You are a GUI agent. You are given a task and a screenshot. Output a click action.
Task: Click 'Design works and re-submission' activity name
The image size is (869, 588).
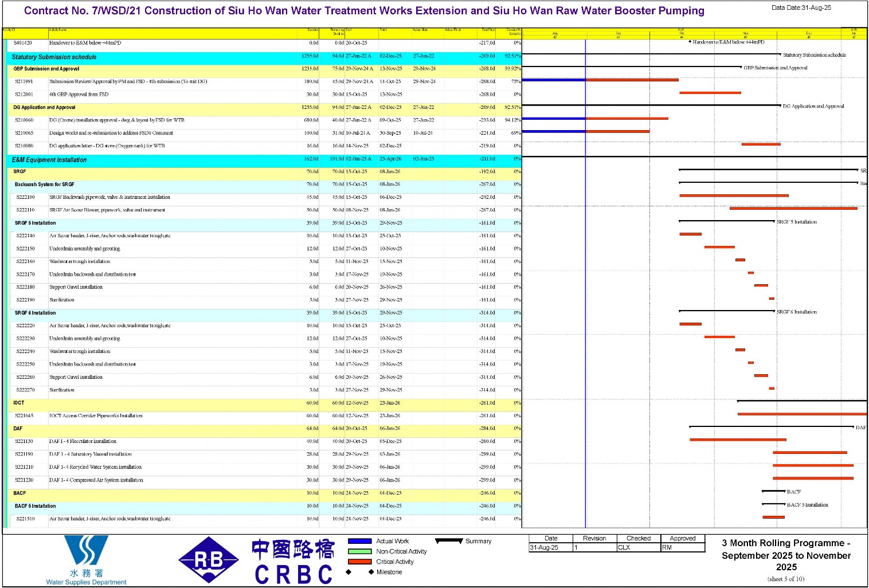click(111, 133)
